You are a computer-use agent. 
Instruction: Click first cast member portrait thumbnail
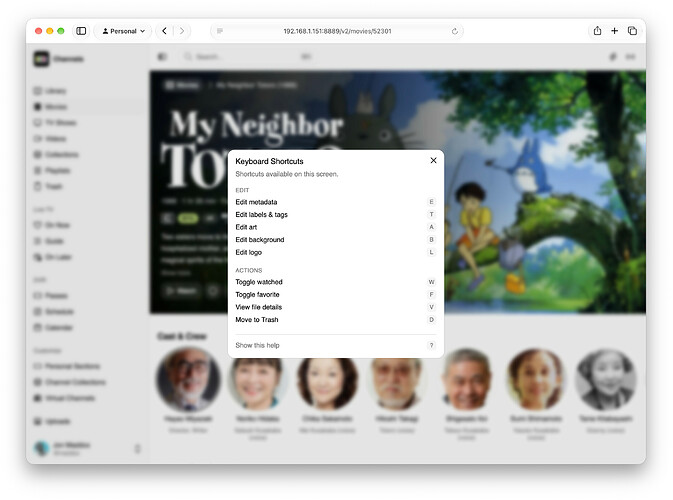click(x=188, y=379)
